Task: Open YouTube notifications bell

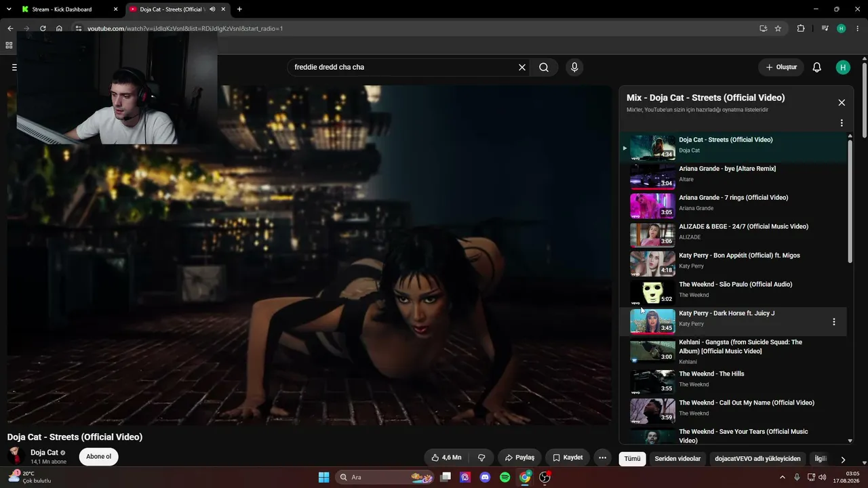Action: point(817,67)
